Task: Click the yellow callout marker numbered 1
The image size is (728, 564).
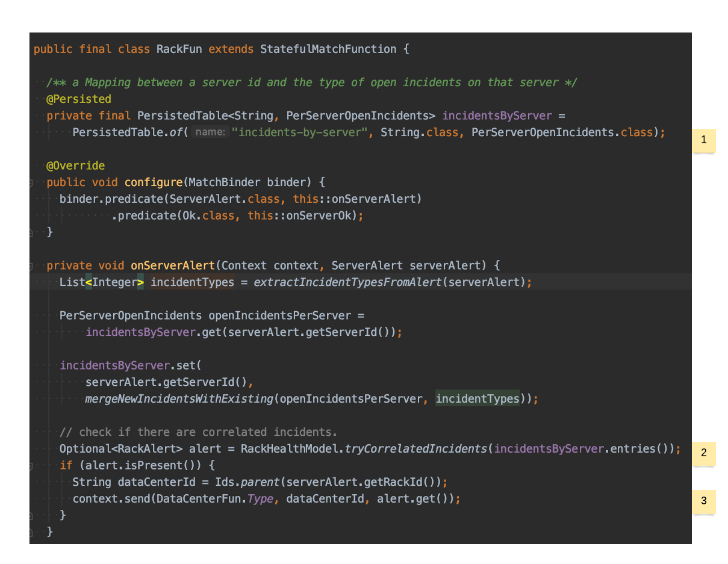Action: [703, 140]
